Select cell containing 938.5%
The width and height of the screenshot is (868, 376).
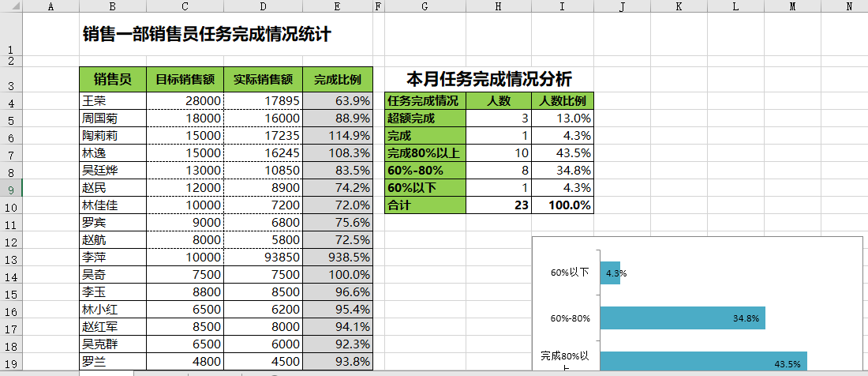tap(337, 258)
